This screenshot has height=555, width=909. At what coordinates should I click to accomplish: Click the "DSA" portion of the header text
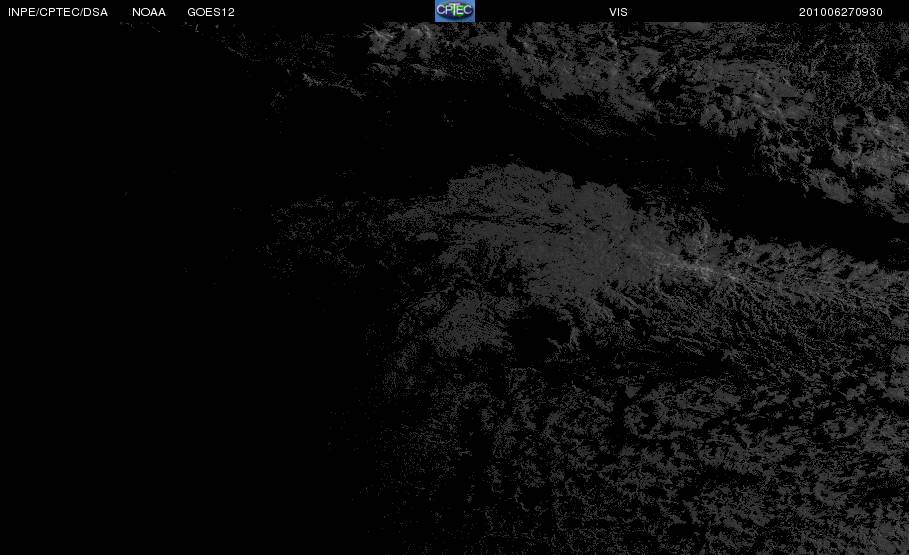click(x=96, y=12)
